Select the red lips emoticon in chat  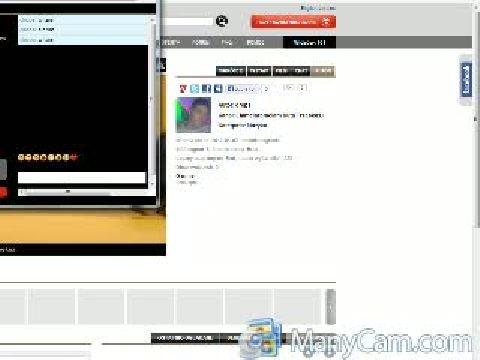click(74, 157)
